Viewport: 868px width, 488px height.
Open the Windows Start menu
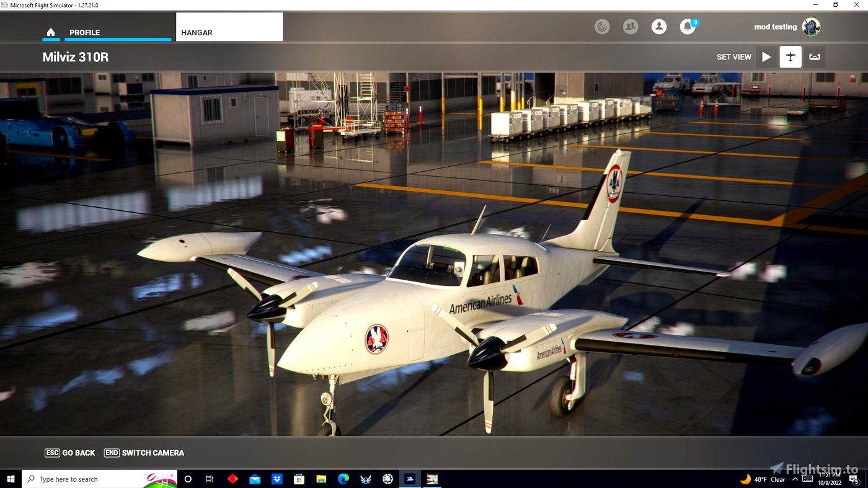11,479
